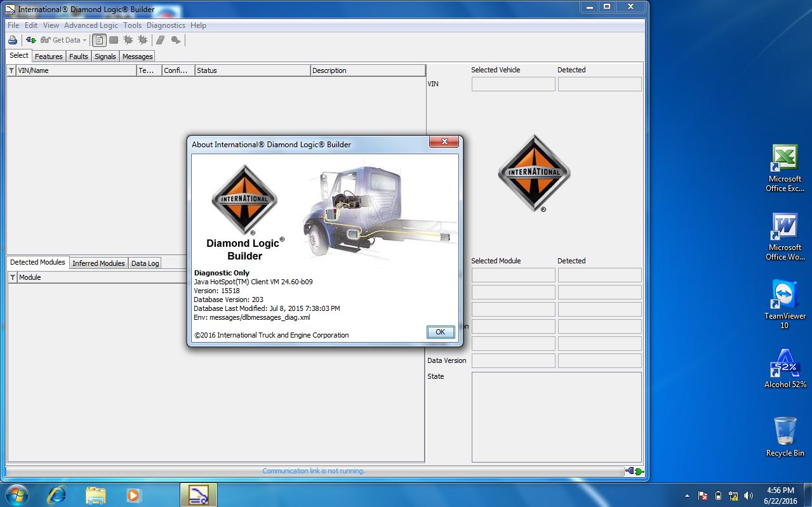Switch to the Signals tab

105,56
